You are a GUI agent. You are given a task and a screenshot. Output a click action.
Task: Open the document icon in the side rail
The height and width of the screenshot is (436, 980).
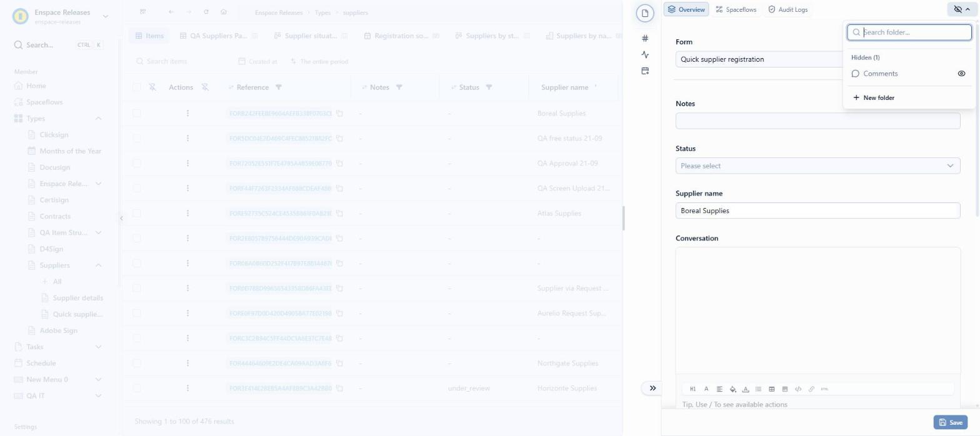[645, 14]
